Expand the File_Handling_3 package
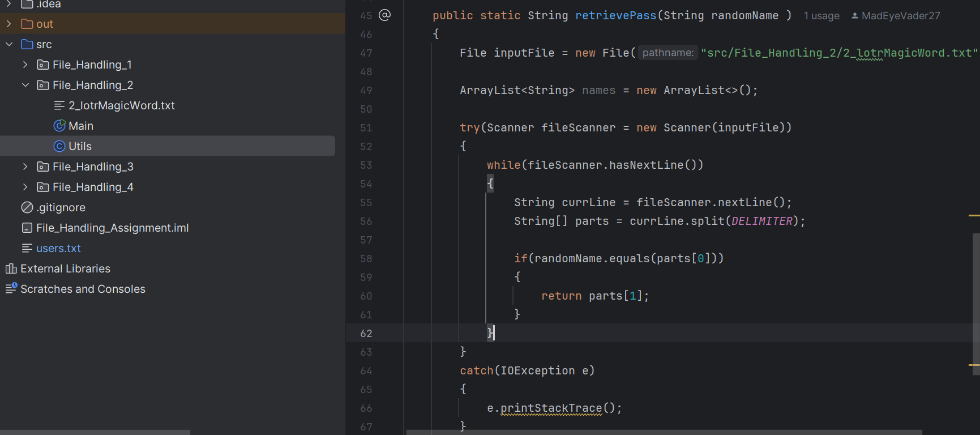The image size is (980, 435). click(x=25, y=167)
